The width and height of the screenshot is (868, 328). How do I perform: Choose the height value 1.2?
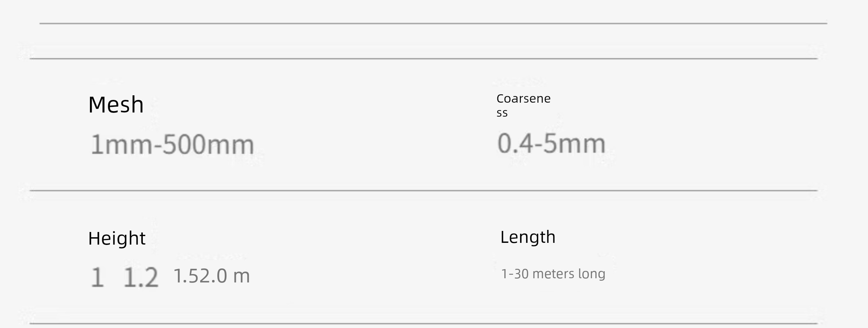[x=141, y=277]
